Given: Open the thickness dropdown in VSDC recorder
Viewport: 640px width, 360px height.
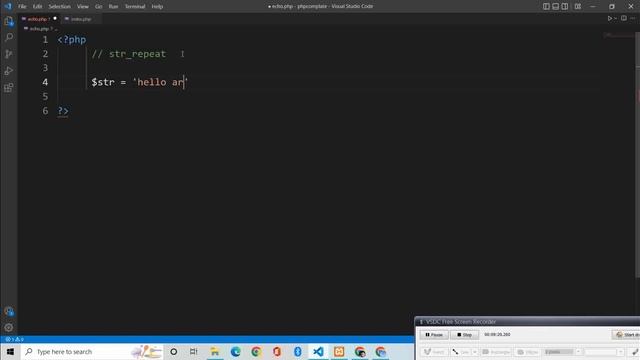Looking at the screenshot, I should (x=578, y=352).
